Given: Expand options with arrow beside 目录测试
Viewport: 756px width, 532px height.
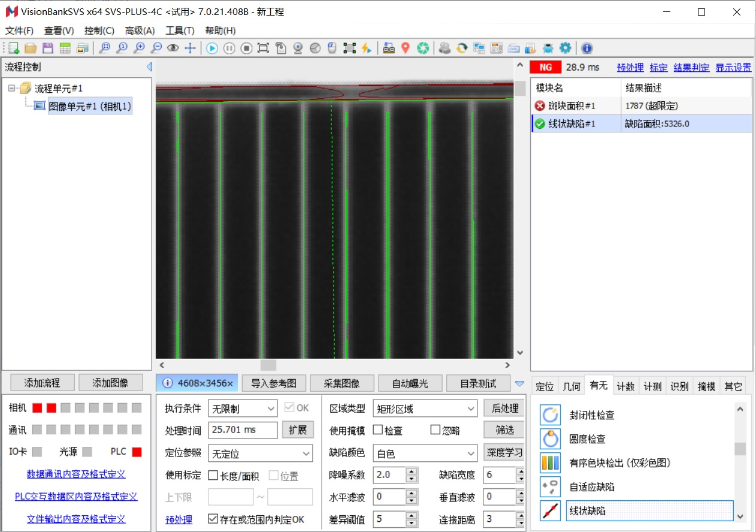Looking at the screenshot, I should tap(519, 383).
